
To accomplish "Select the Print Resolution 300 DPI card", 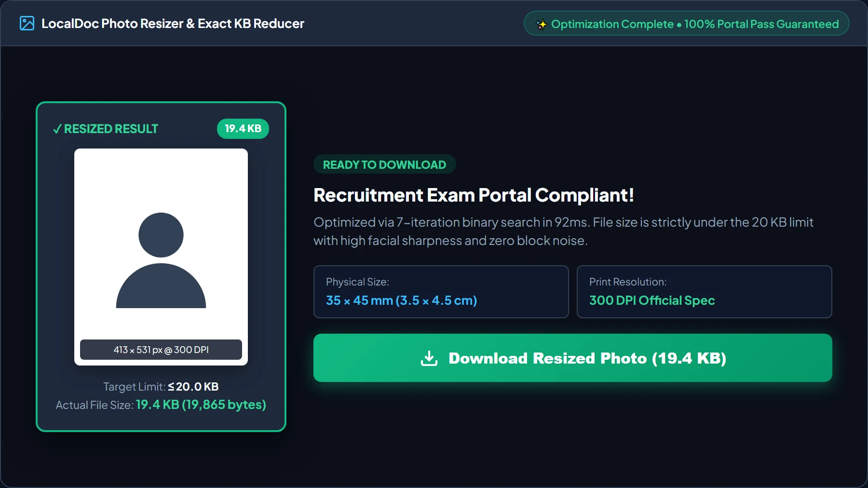I will pyautogui.click(x=704, y=292).
